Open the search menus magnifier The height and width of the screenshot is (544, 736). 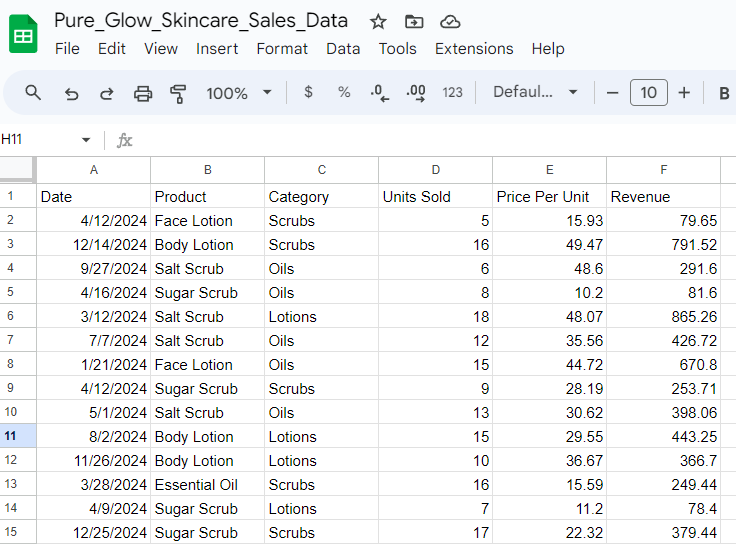coord(33,92)
